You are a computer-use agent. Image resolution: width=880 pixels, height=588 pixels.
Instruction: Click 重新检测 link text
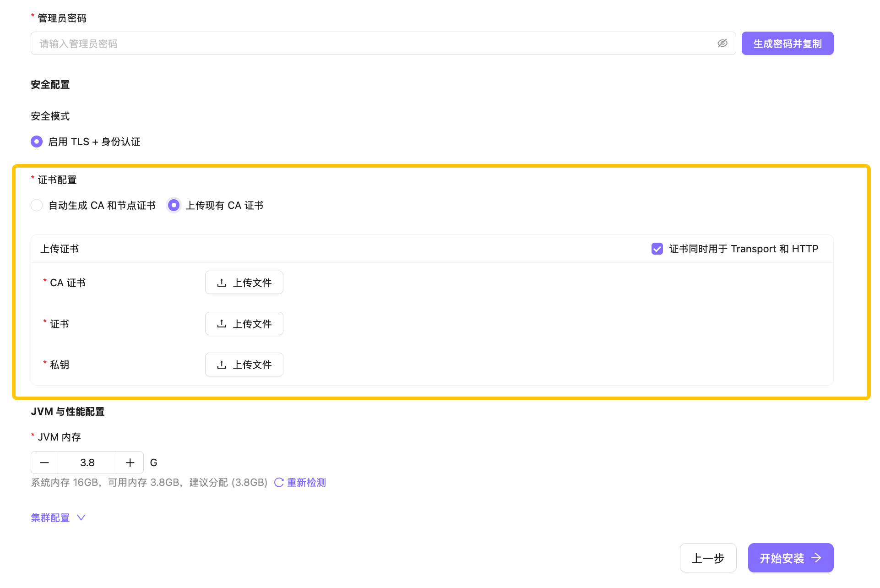[x=306, y=482]
